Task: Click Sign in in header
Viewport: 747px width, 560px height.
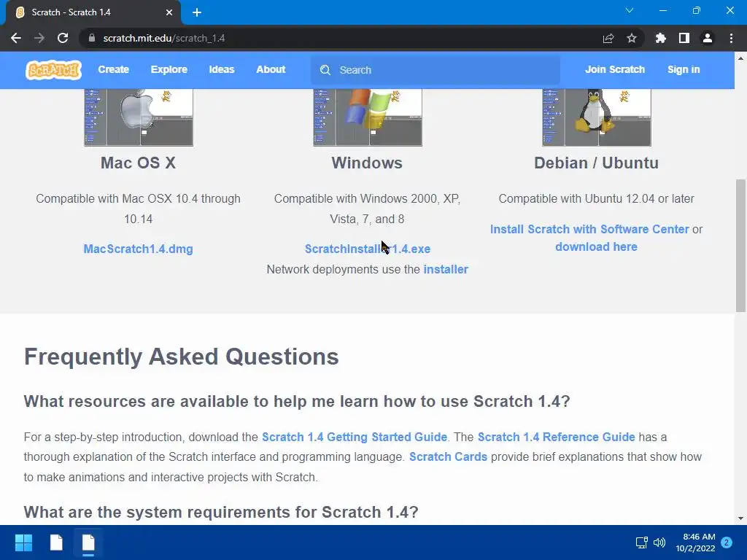Action: 684,69
